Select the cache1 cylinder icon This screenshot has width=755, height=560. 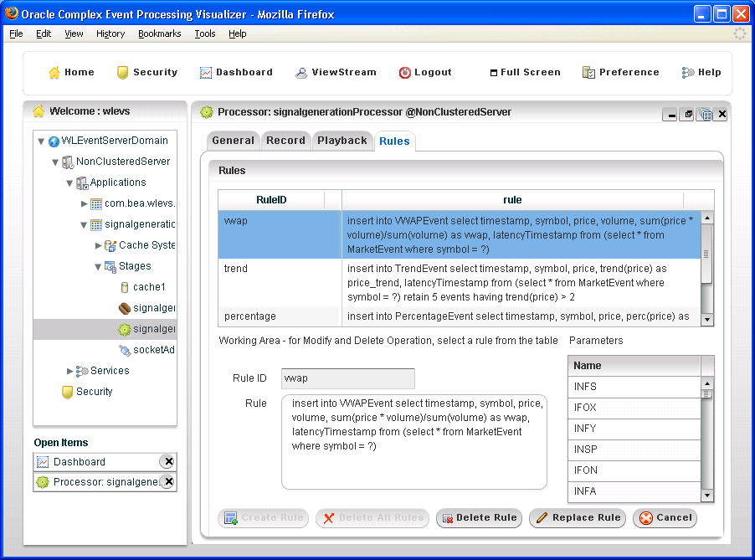(x=124, y=287)
